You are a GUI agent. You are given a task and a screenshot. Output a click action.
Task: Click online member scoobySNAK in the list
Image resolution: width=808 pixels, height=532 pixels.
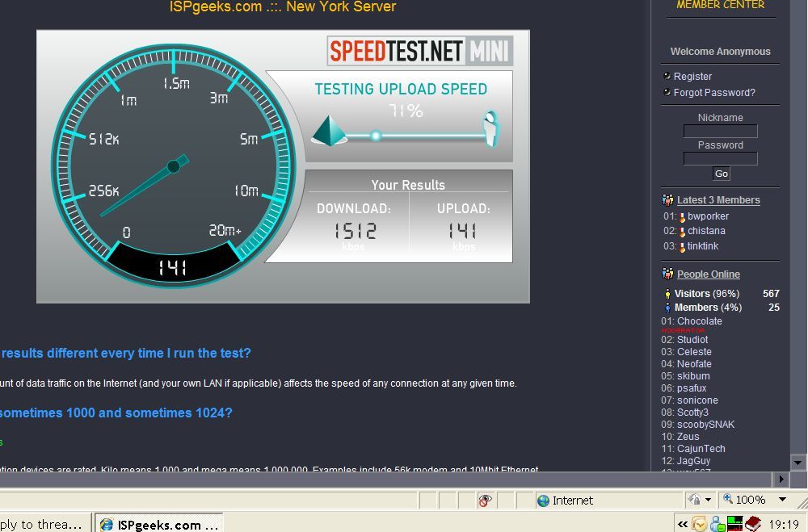(x=705, y=425)
